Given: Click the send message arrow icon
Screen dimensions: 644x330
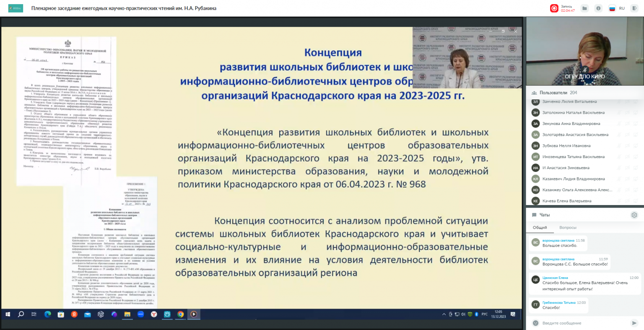Looking at the screenshot, I should 634,323.
